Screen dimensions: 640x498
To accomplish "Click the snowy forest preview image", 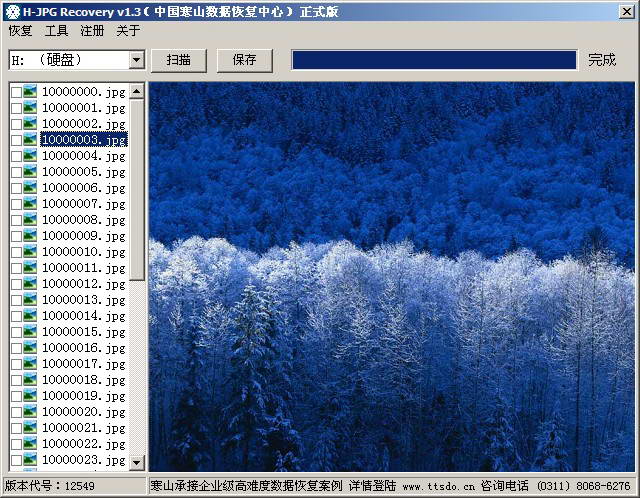I will click(392, 277).
